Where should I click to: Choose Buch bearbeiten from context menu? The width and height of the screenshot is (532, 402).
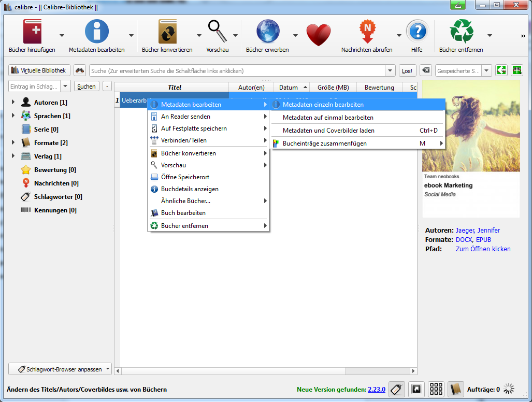coord(183,213)
